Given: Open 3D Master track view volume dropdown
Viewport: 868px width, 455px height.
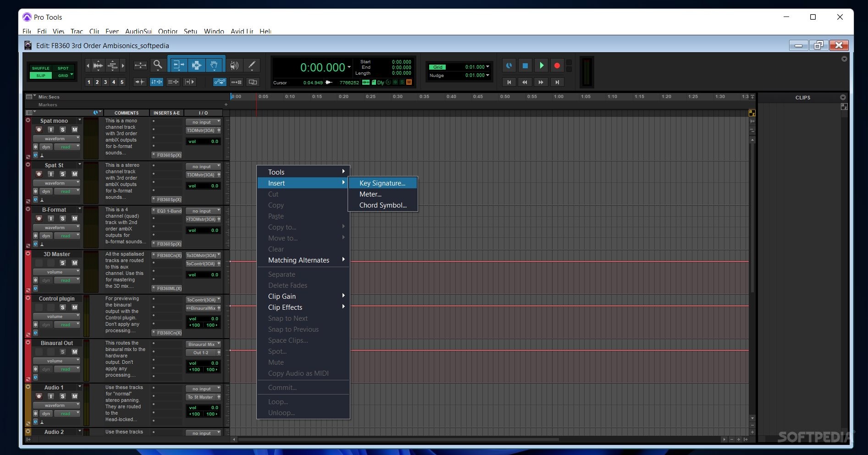Looking at the screenshot, I should click(56, 272).
